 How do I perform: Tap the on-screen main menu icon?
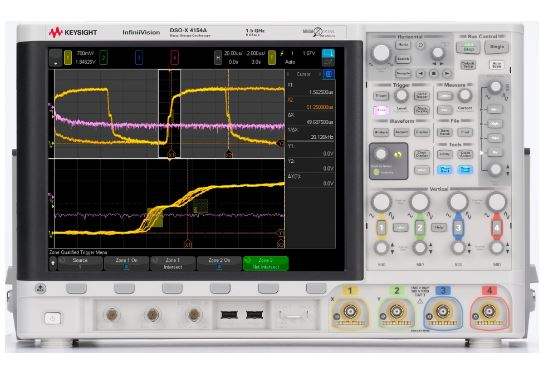coord(55,57)
